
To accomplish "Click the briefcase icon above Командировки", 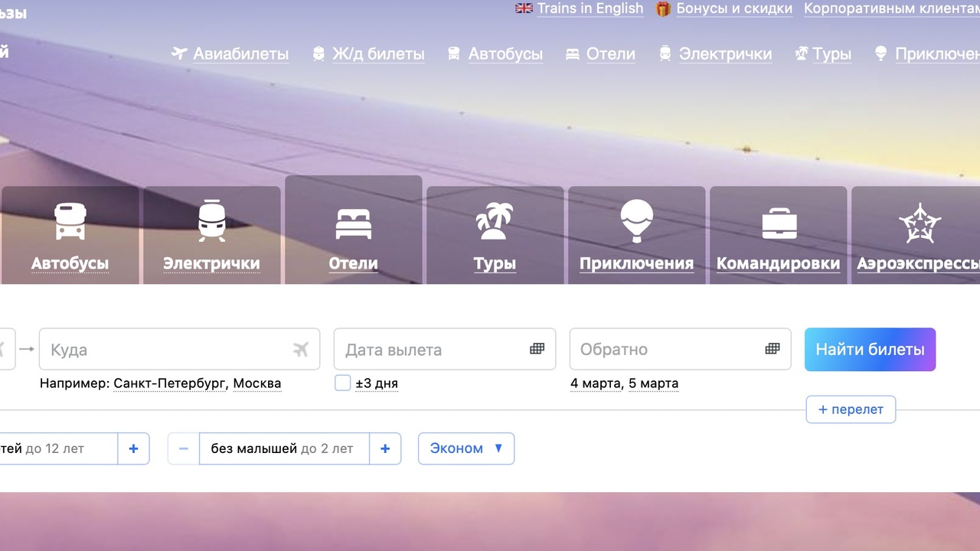I will [779, 223].
